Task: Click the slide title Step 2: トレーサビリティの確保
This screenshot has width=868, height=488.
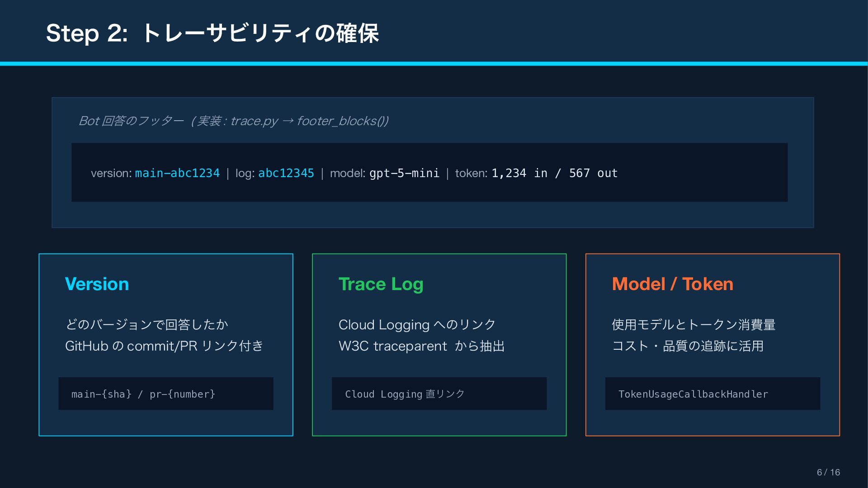Action: pos(212,33)
